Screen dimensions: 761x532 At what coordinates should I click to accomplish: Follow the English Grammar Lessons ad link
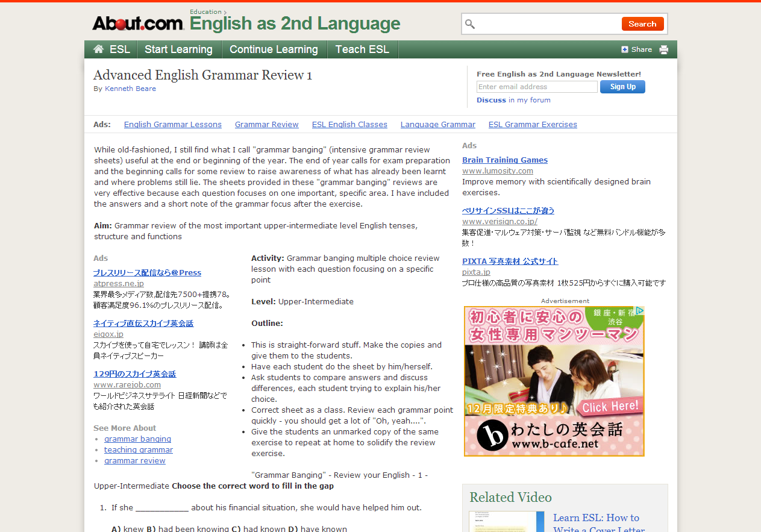[172, 125]
